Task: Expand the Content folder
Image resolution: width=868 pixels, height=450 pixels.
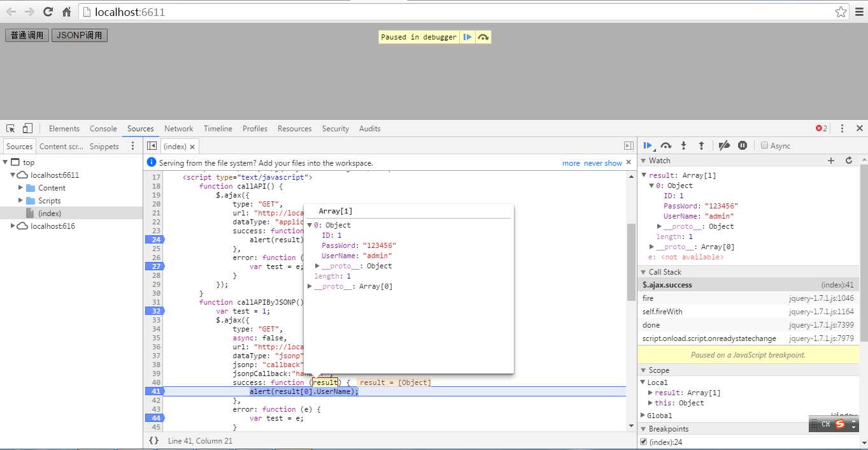Action: coord(20,188)
